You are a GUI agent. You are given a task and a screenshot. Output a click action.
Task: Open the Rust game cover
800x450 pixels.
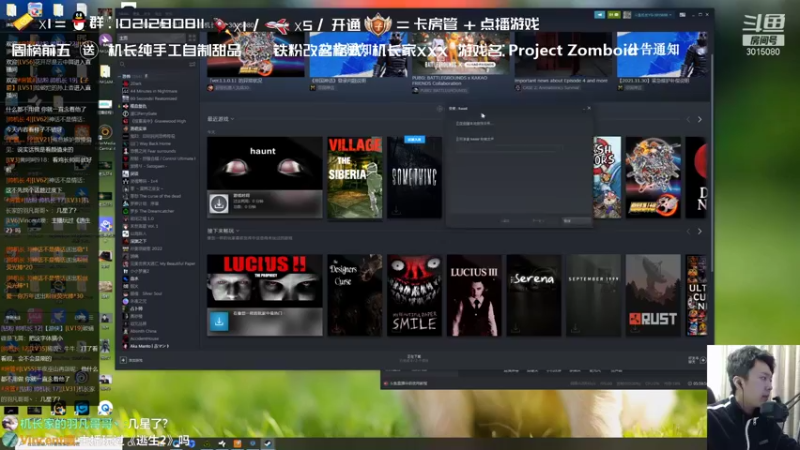653,295
